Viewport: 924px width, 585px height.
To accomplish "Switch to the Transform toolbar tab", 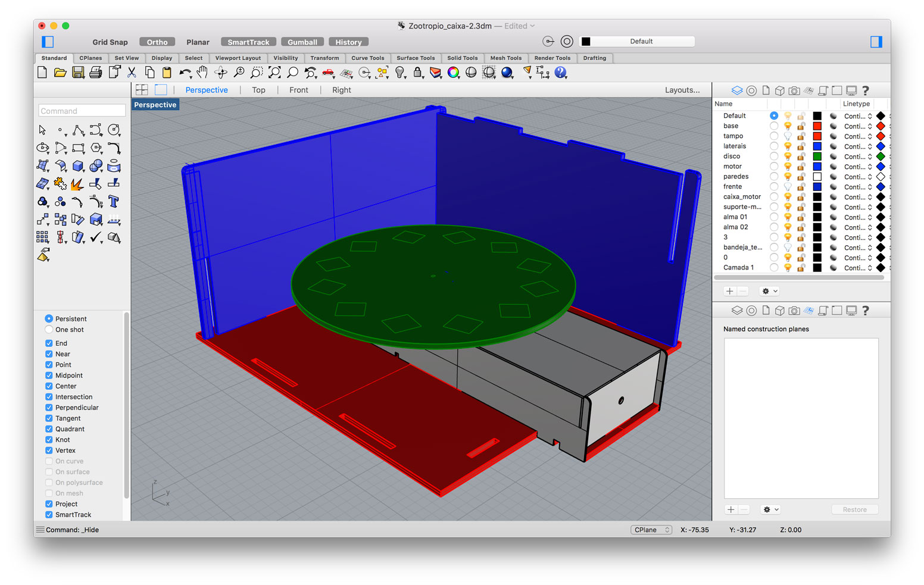I will pyautogui.click(x=324, y=58).
